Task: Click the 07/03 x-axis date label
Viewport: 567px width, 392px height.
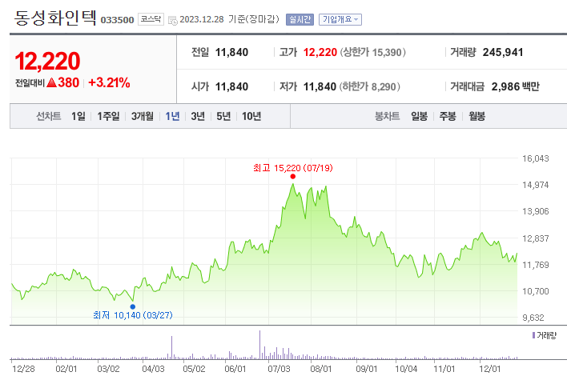Action: 279,369
